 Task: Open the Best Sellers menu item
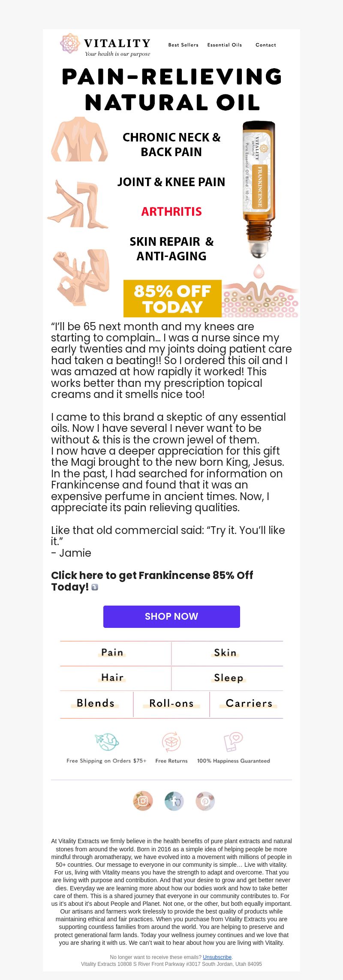pyautogui.click(x=184, y=45)
